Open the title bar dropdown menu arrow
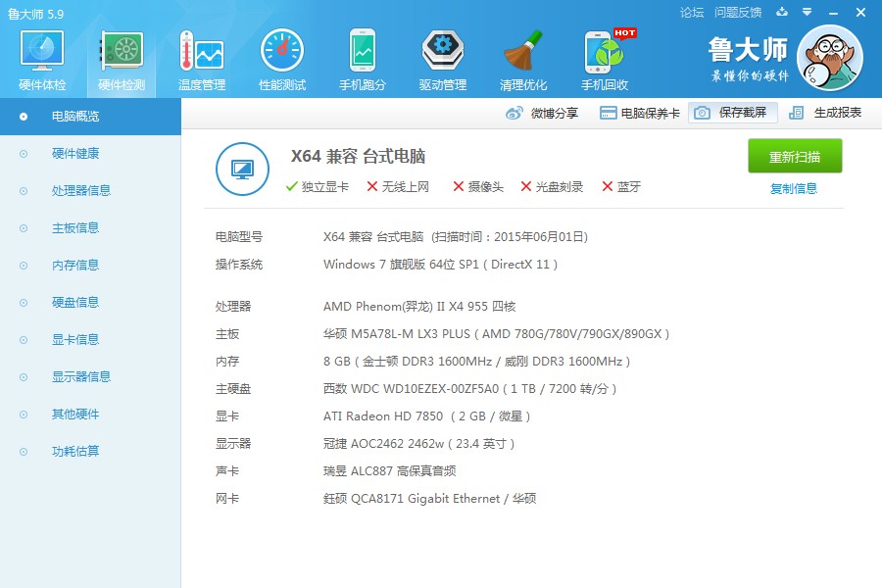The height and width of the screenshot is (588, 882). point(807,12)
